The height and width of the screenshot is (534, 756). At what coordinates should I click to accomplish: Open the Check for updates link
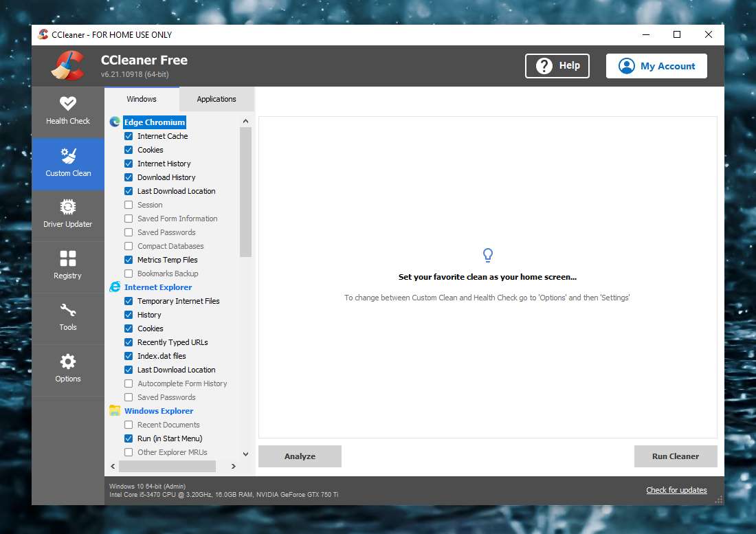(676, 489)
